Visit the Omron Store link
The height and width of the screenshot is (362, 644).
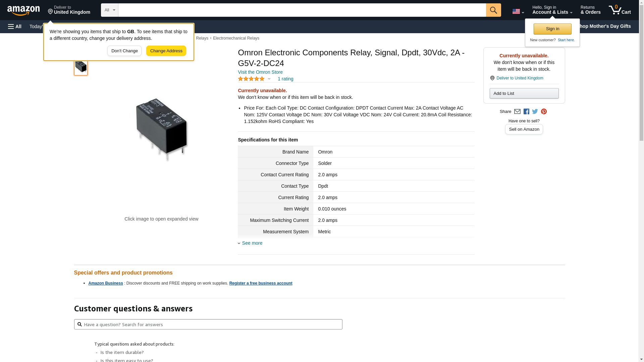point(260,72)
